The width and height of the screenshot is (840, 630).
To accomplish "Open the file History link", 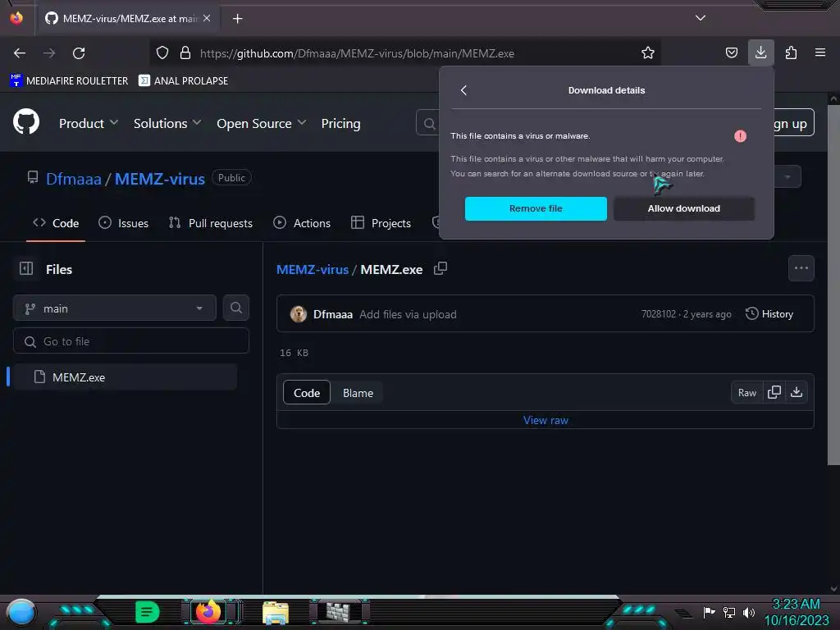I will [x=769, y=314].
